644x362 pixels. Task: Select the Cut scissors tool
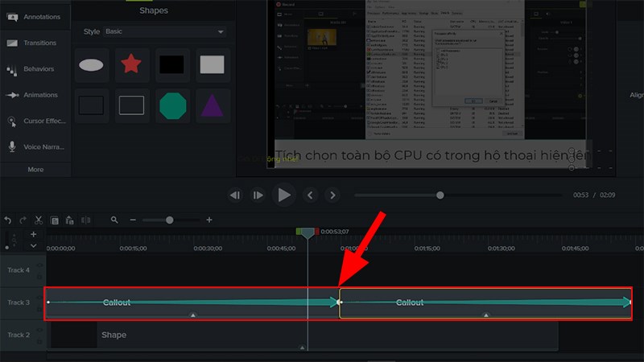[39, 220]
